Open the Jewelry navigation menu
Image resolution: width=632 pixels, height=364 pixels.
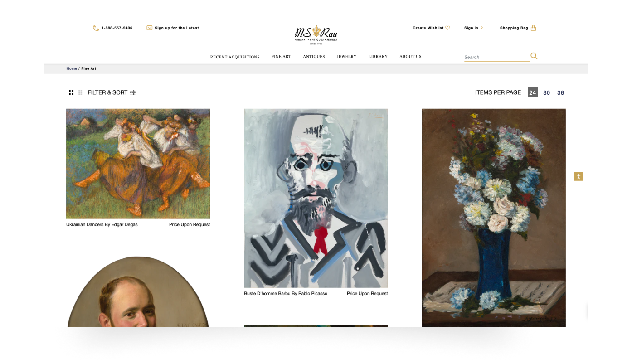pos(346,57)
